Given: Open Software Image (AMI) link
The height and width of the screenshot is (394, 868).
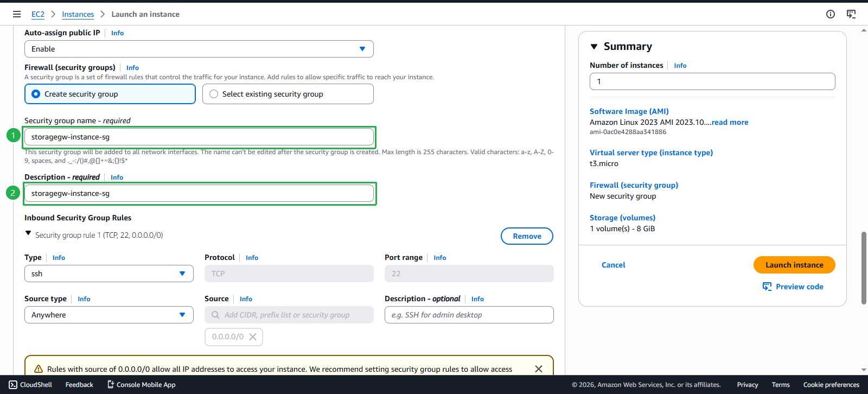Looking at the screenshot, I should point(629,111).
